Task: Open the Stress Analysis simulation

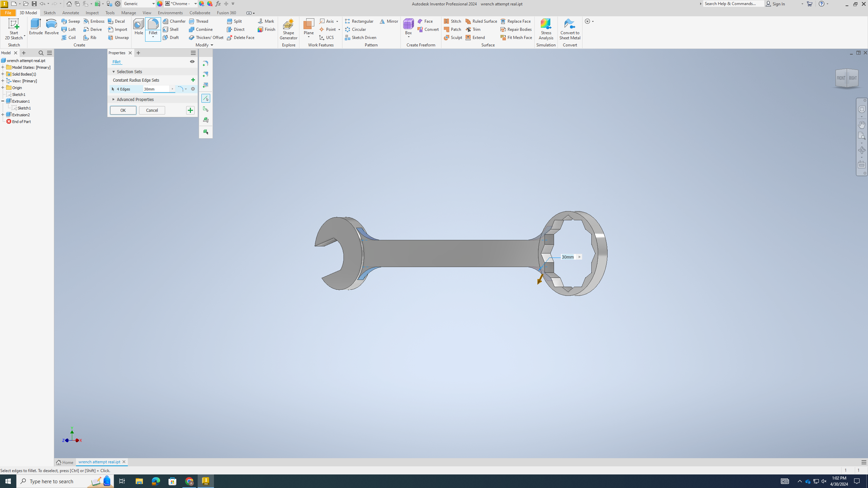Action: click(x=546, y=29)
